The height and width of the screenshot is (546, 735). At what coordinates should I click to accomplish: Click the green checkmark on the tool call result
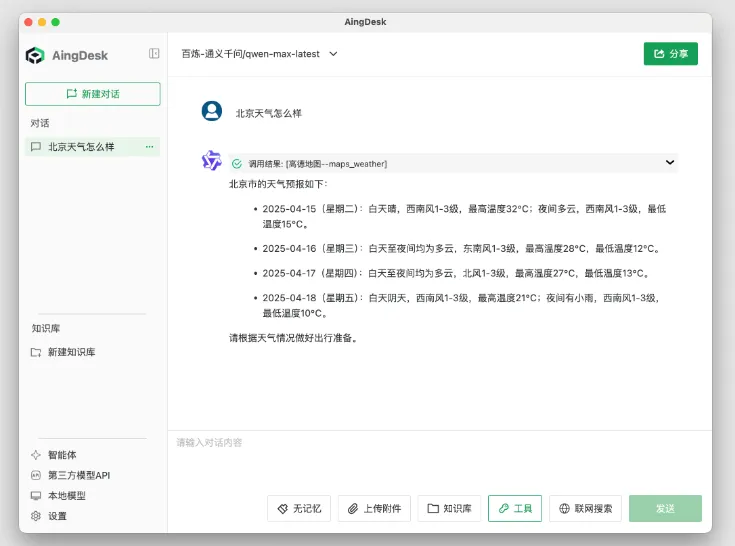tap(237, 164)
